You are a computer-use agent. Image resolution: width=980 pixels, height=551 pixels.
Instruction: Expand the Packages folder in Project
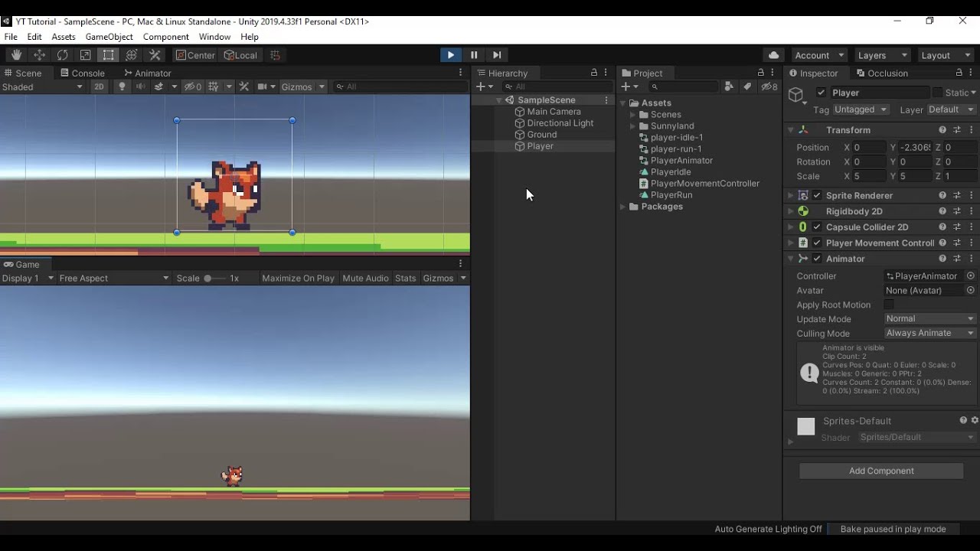click(x=623, y=207)
